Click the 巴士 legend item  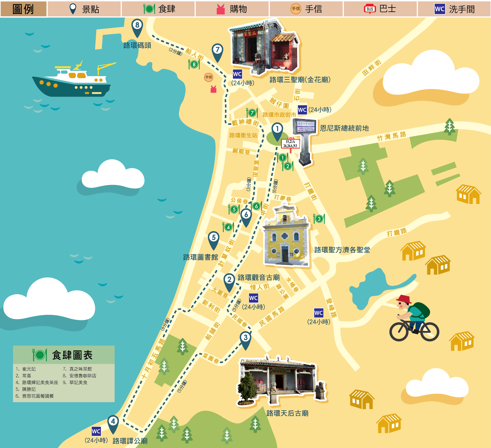click(x=380, y=9)
